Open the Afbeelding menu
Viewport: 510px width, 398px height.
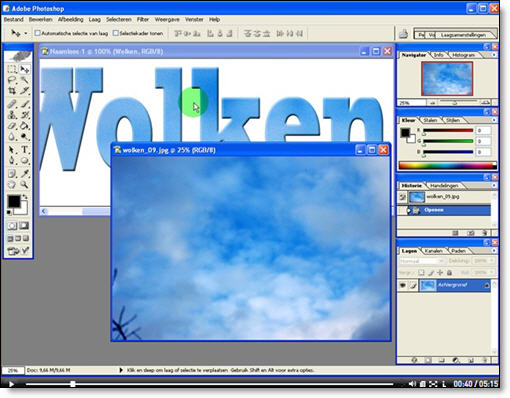tap(71, 19)
